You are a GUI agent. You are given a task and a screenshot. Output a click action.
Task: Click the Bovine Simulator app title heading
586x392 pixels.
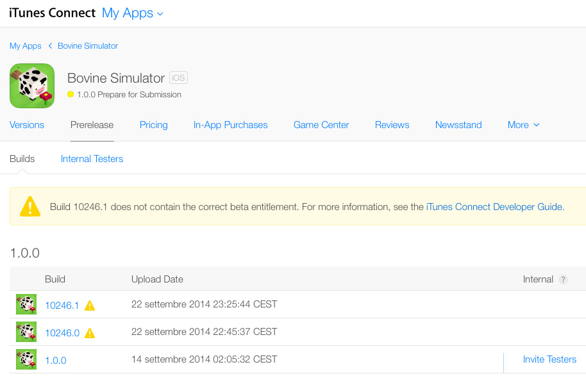click(x=116, y=78)
